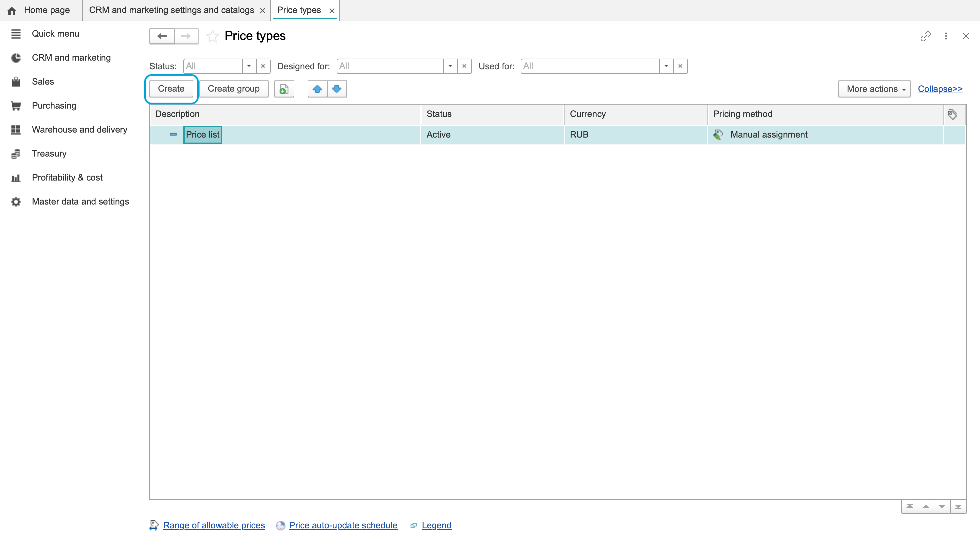The height and width of the screenshot is (539, 980).
Task: Click the Profitability & cost bar chart icon
Action: [x=16, y=178]
